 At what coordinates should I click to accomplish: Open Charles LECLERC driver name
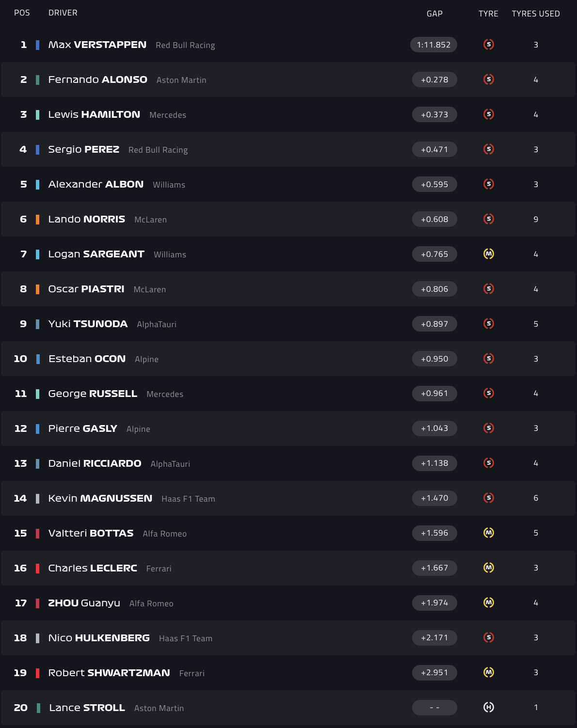tap(93, 568)
